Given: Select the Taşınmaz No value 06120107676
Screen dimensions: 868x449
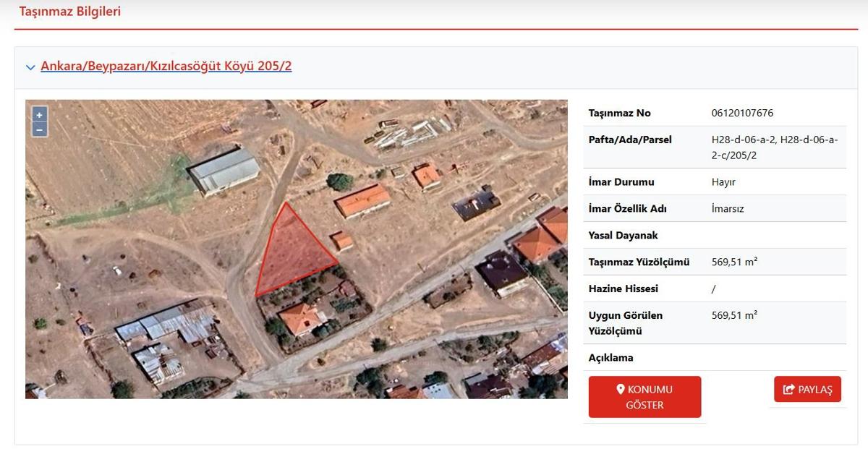Looking at the screenshot, I should pyautogui.click(x=742, y=114).
